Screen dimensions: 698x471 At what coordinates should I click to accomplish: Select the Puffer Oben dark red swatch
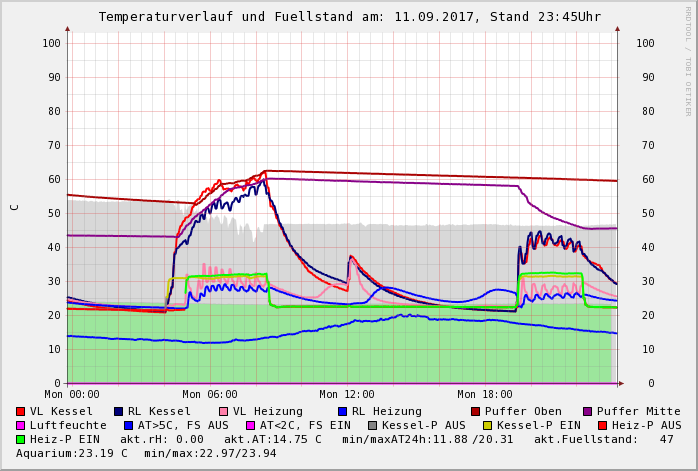[476, 411]
